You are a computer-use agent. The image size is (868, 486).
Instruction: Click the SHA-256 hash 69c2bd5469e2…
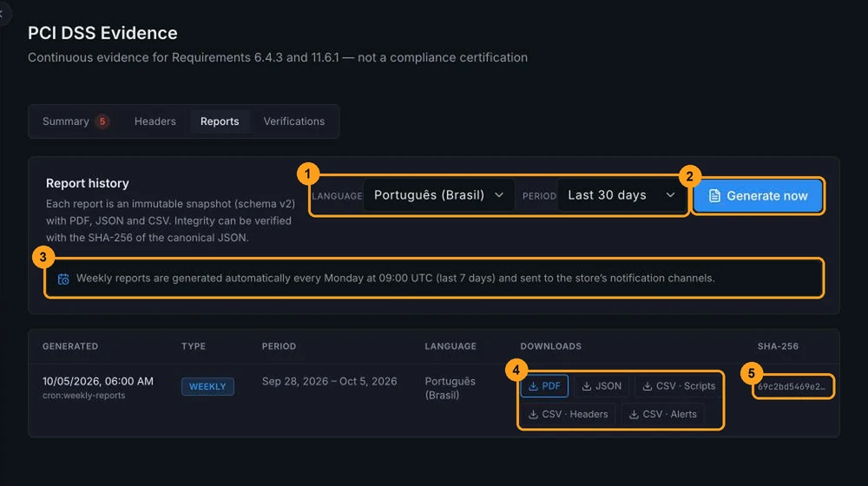pyautogui.click(x=792, y=386)
